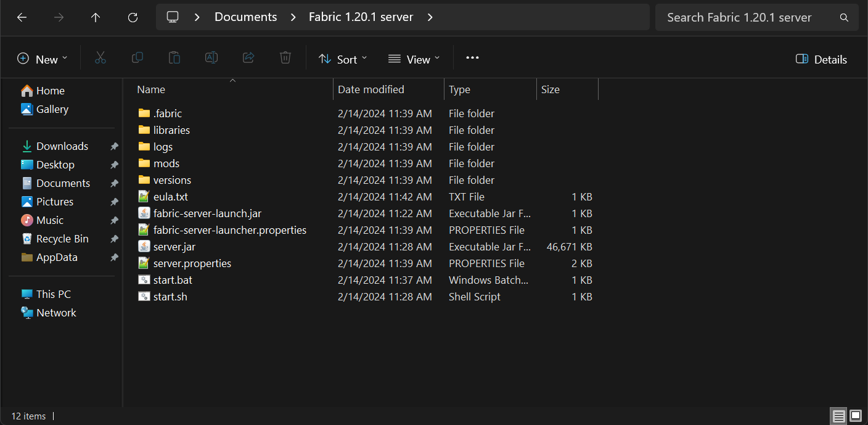Click the Shell Script type cell
The width and height of the screenshot is (868, 425).
pos(475,297)
